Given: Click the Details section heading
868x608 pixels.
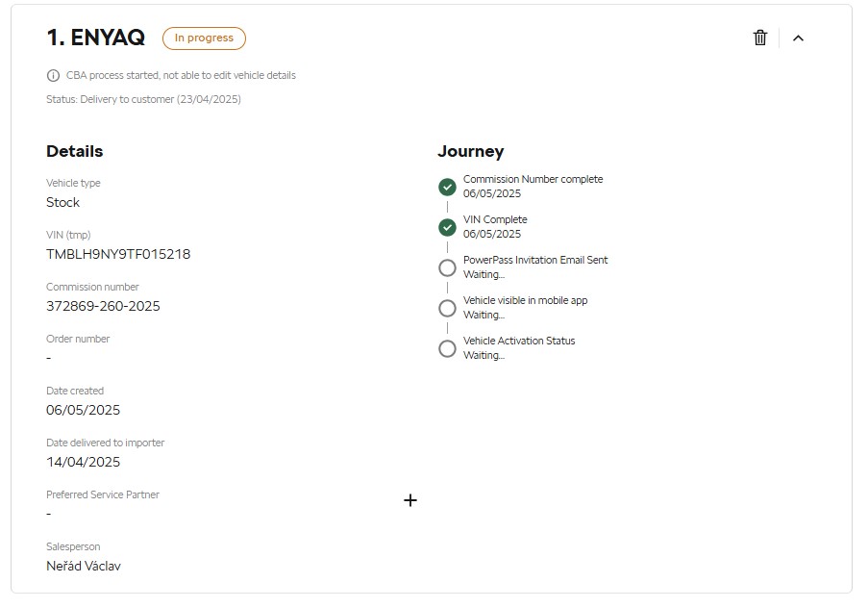Looking at the screenshot, I should [75, 151].
